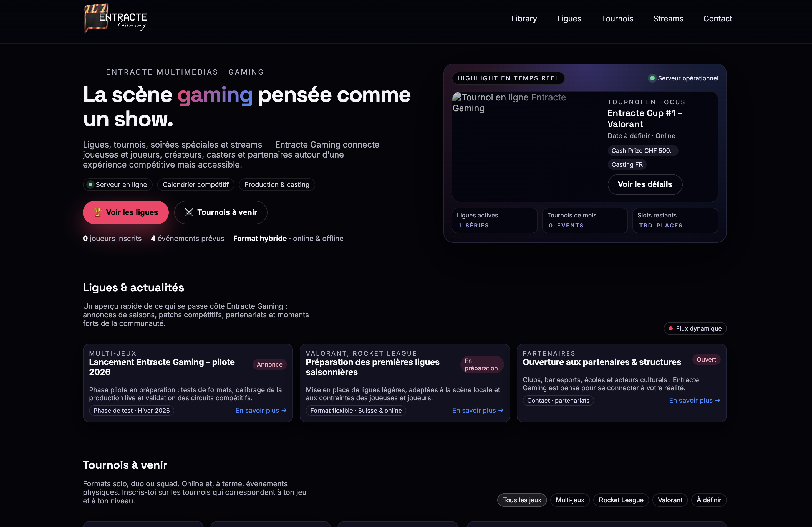Activate the Rocket League filter
The image size is (812, 527).
point(621,500)
